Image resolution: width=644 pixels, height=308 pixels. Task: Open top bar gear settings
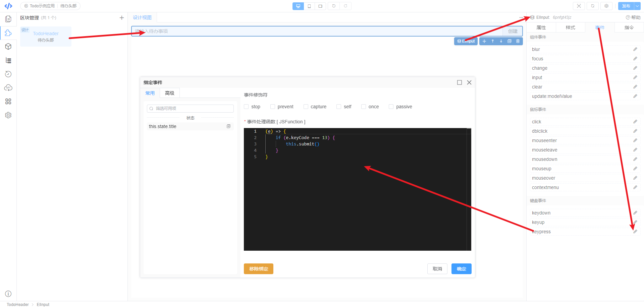click(606, 6)
